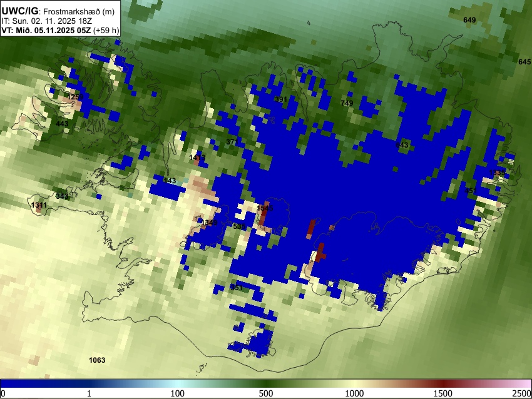The width and height of the screenshot is (532, 399).
Task: Click the 'IT: Sun. 02. 11. 2025 18Z' line
Action: [x=46, y=21]
